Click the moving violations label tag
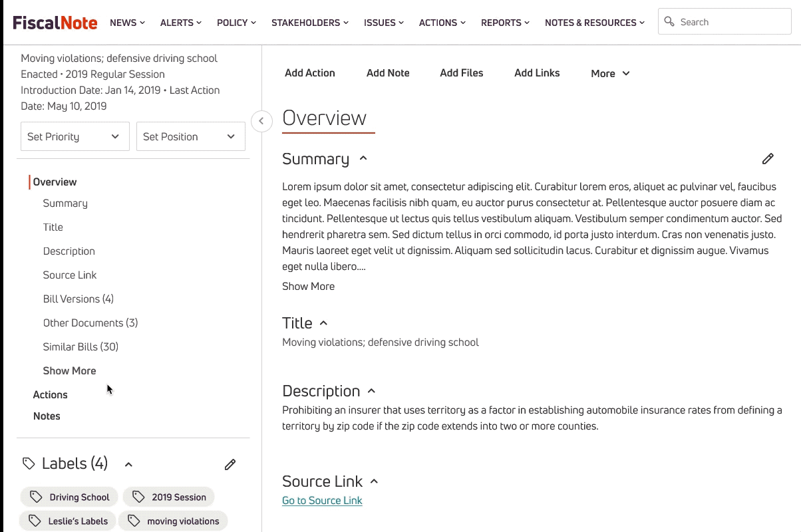The height and width of the screenshot is (532, 801). tap(173, 521)
